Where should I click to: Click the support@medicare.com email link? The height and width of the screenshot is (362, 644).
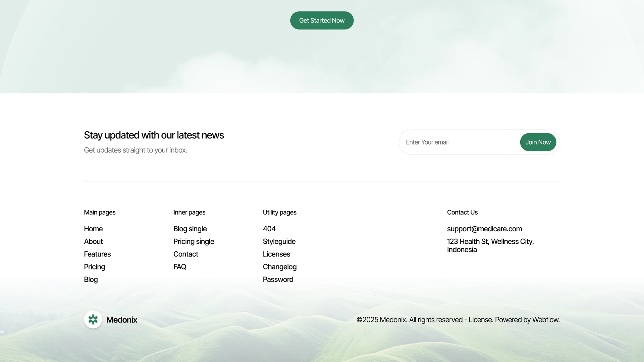pyautogui.click(x=484, y=229)
